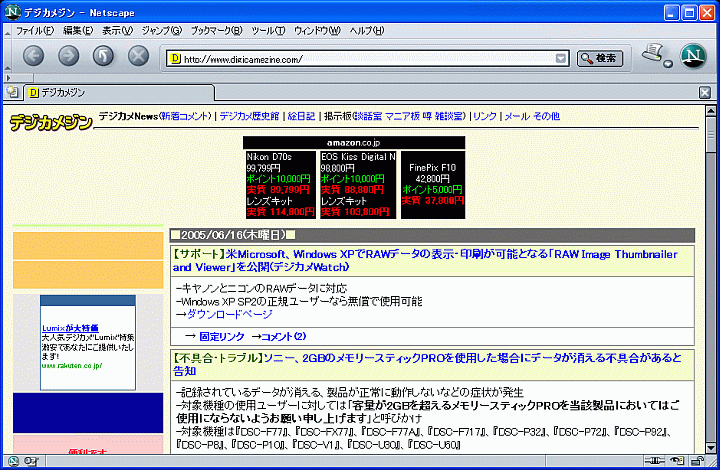Open the ブックマーク(B) menu
This screenshot has height=470, width=720.
(x=216, y=31)
